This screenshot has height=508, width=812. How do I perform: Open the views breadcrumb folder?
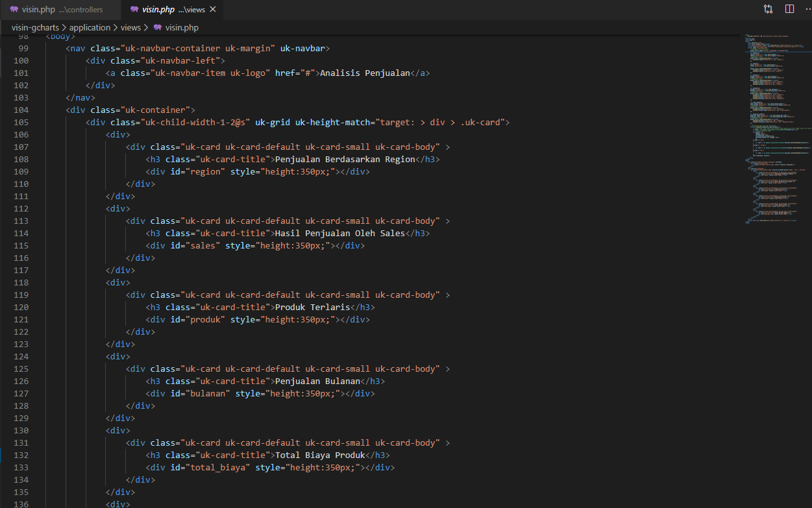click(130, 28)
